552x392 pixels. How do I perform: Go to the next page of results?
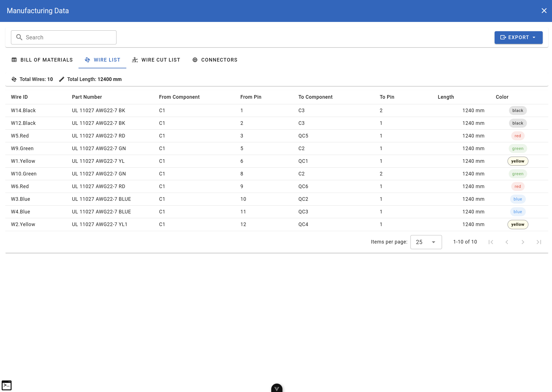[523, 242]
